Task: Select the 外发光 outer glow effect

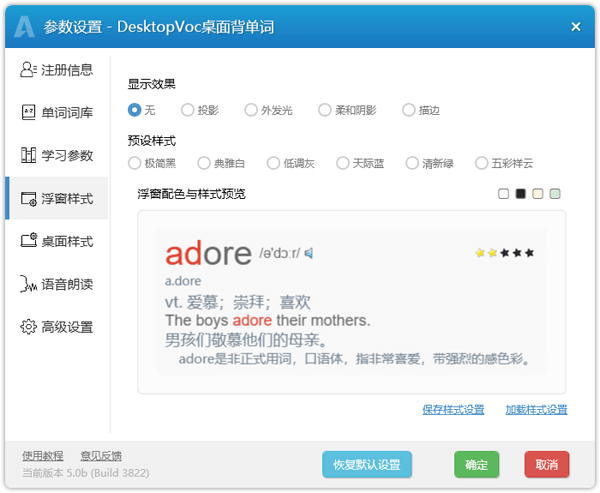Action: 268,110
